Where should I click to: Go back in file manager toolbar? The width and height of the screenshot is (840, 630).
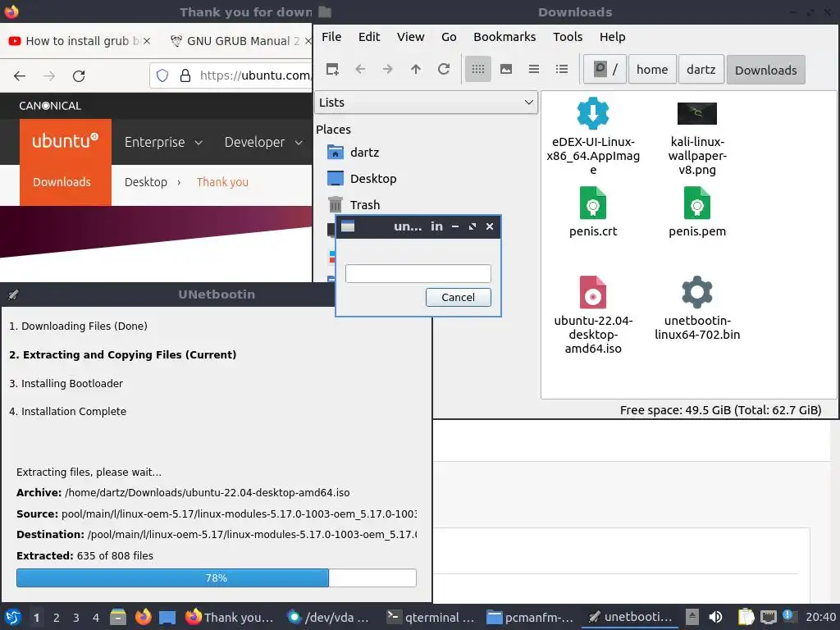pyautogui.click(x=361, y=69)
